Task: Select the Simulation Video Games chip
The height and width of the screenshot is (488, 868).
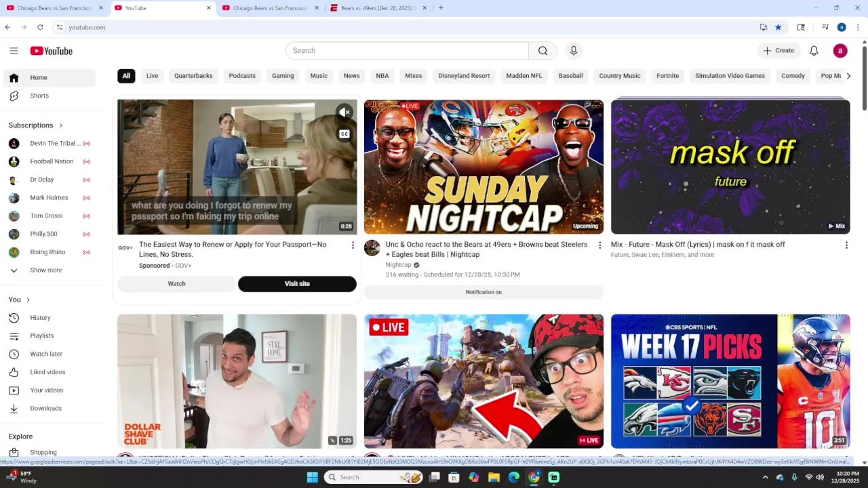Action: [730, 76]
